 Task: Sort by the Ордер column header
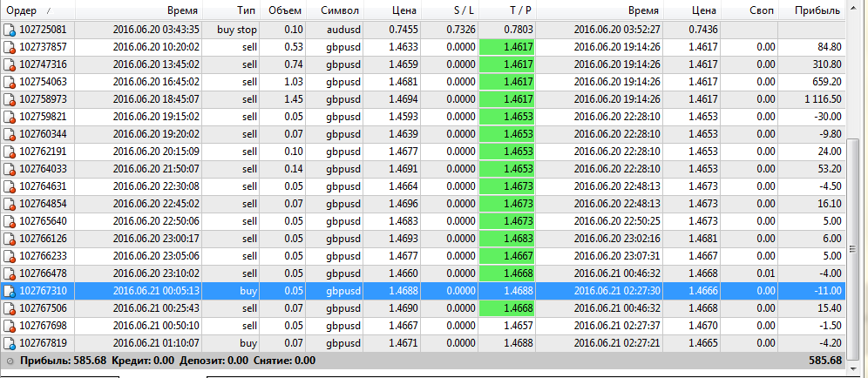(37, 10)
